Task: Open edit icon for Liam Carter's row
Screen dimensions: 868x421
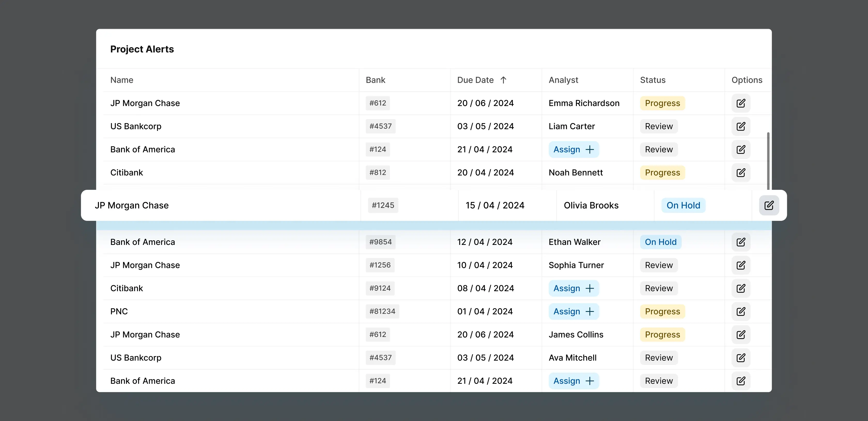Action: [x=741, y=126]
